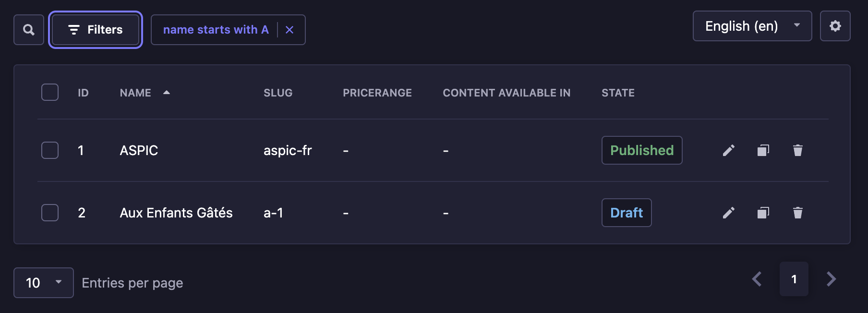Open the search icon
The width and height of the screenshot is (868, 313).
(x=28, y=29)
